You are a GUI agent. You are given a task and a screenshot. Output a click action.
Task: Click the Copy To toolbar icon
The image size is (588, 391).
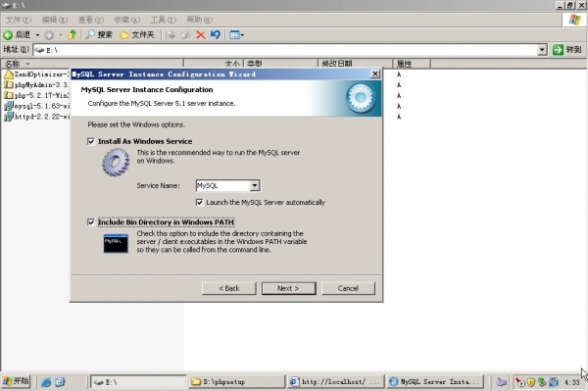coord(185,35)
